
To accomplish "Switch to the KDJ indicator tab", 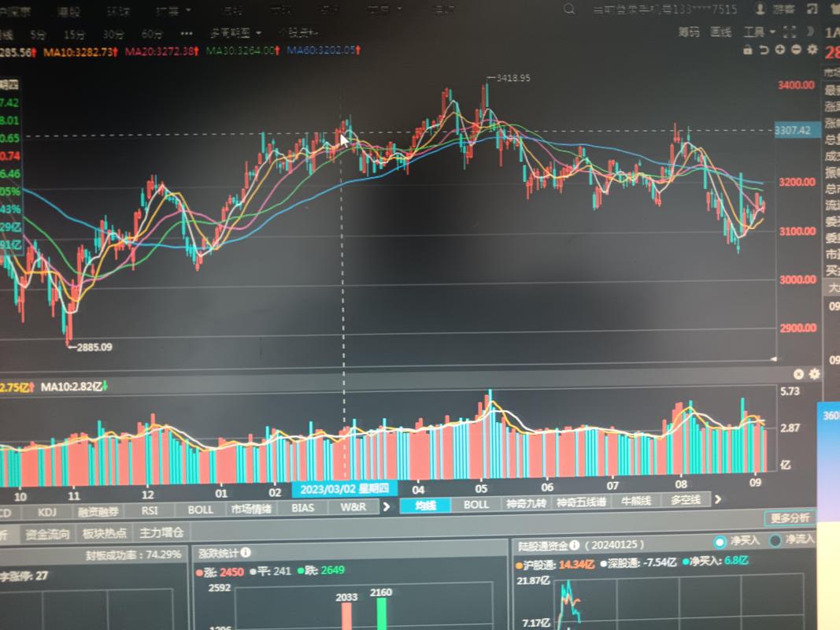I will [46, 510].
